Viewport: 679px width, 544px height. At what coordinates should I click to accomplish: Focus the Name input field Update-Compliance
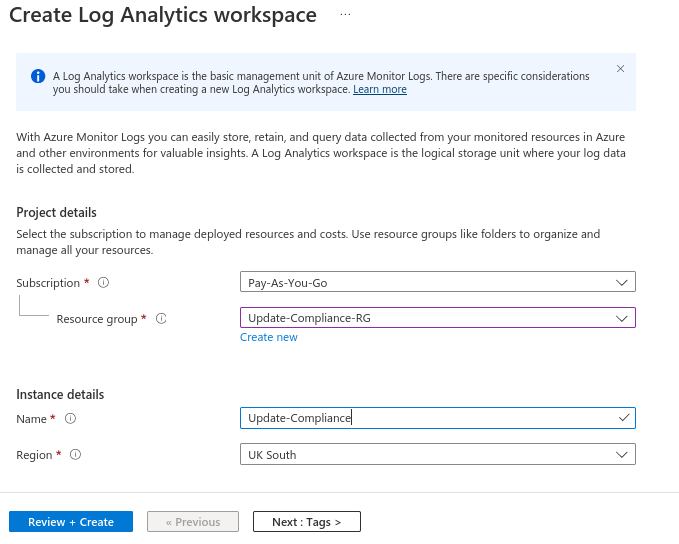438,418
